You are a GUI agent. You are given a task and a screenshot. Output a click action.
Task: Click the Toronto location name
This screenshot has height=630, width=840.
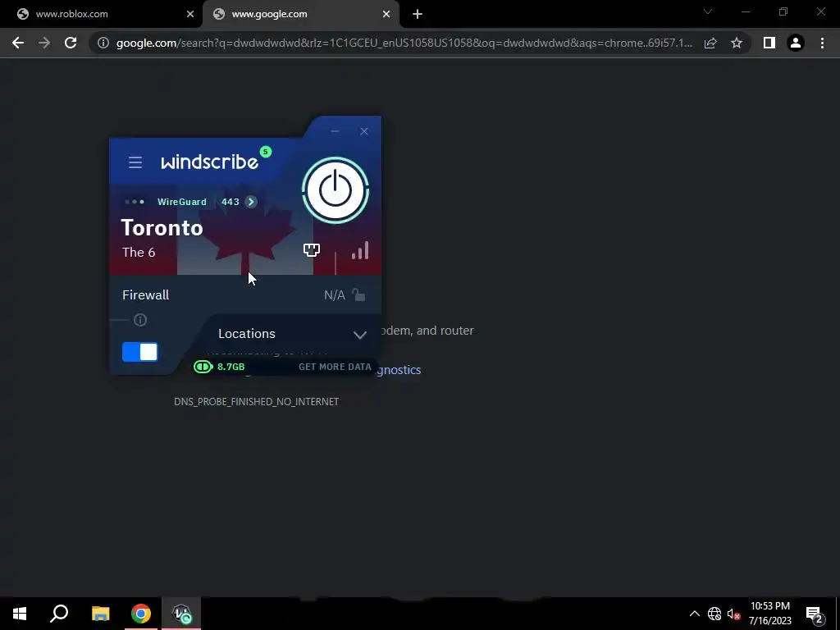(x=162, y=228)
